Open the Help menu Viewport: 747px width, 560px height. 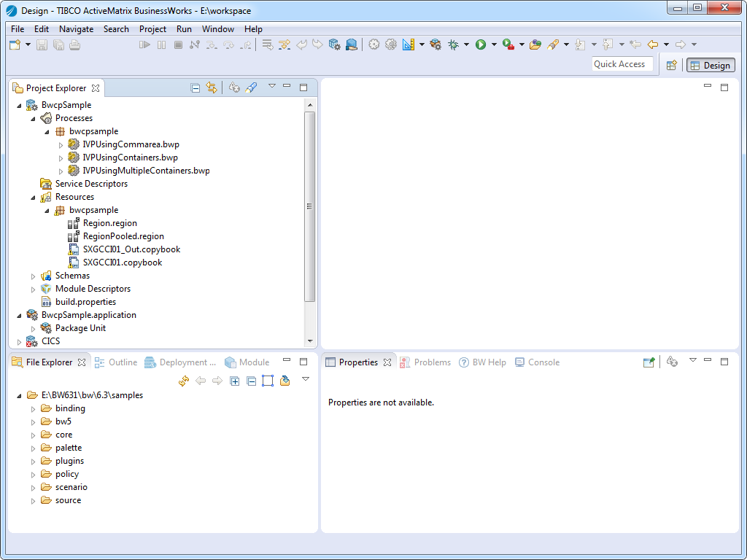[x=253, y=29]
